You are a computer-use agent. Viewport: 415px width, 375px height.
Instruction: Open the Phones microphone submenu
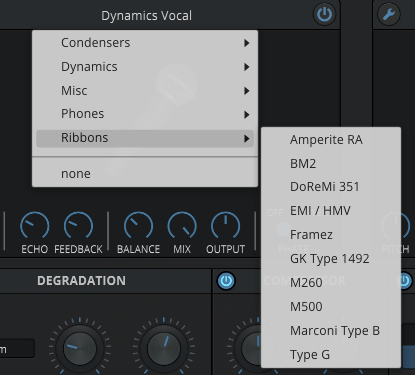pos(145,114)
